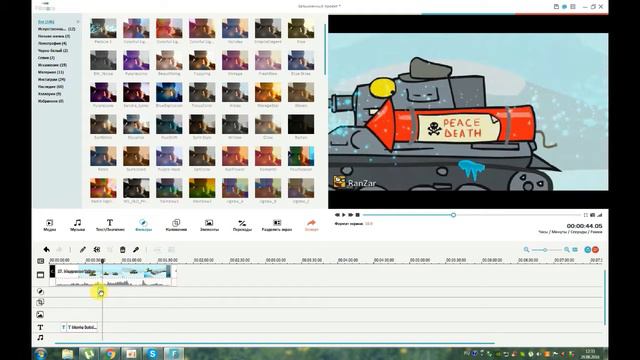Click the orange Export arrow button
The image size is (640, 360).
[x=311, y=225]
